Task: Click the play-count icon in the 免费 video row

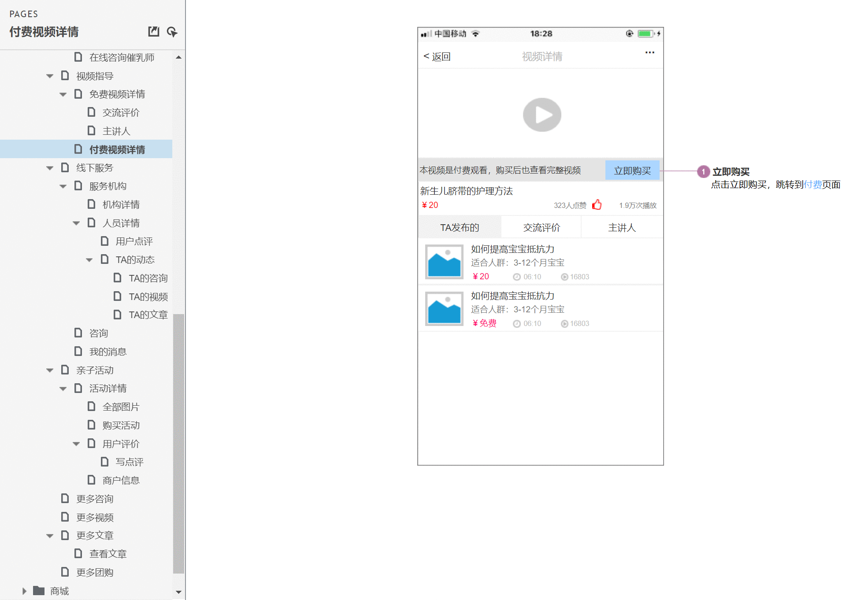Action: tap(564, 323)
